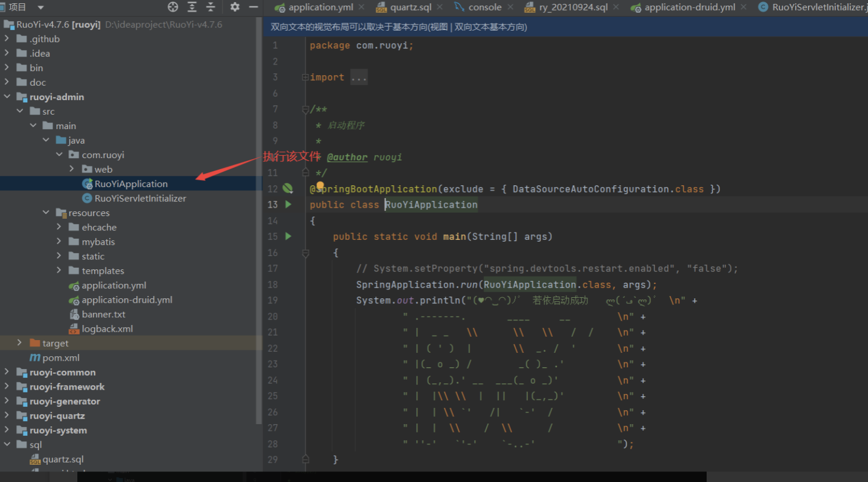The image size is (868, 482).
Task: Switch to the quartz.sql tab
Action: (410, 7)
